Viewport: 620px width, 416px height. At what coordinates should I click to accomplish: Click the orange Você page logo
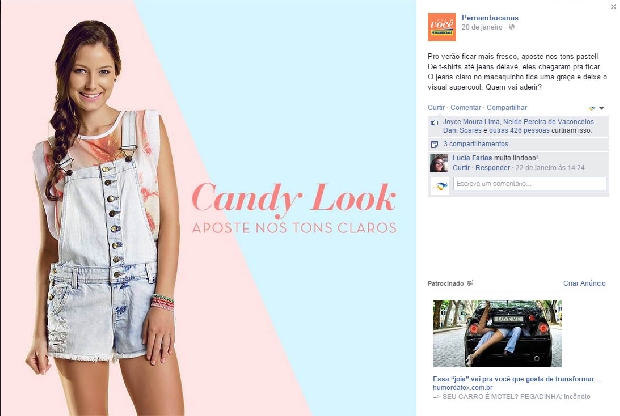coord(442,27)
